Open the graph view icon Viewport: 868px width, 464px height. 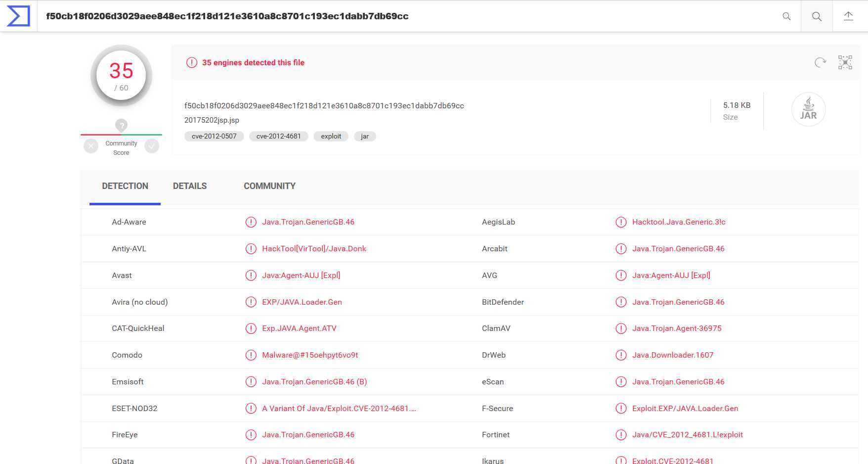point(845,62)
